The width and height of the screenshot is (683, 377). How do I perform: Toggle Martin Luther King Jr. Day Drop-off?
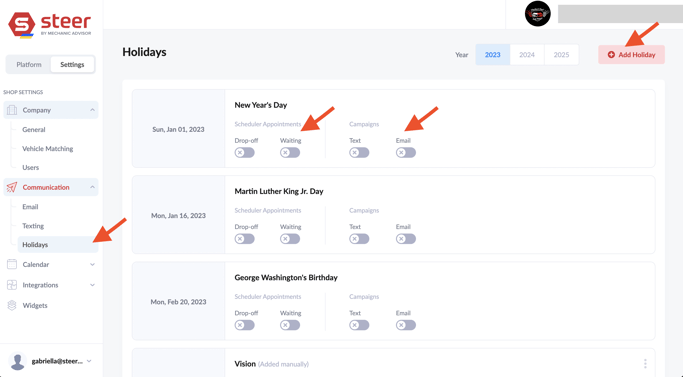point(244,239)
